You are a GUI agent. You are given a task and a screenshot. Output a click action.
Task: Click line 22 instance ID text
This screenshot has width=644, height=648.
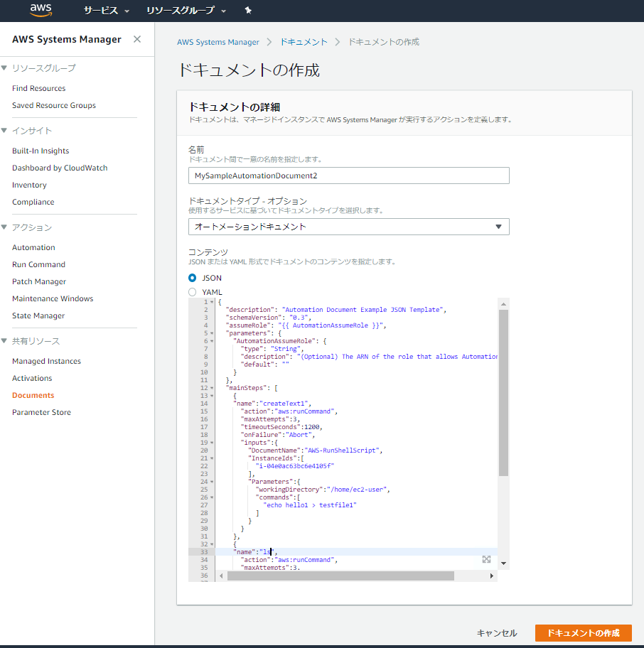click(x=295, y=466)
